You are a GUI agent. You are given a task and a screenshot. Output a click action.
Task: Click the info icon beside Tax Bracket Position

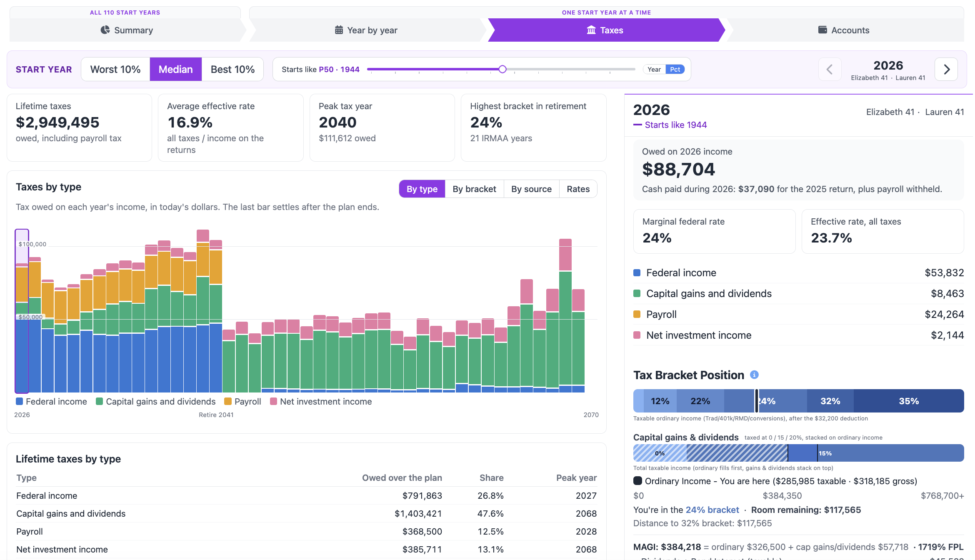click(754, 375)
